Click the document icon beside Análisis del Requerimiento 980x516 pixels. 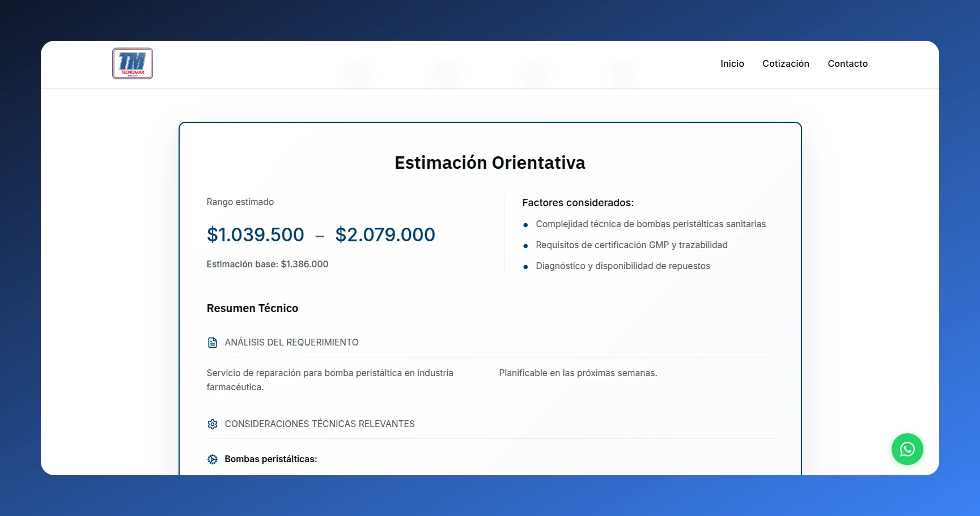click(x=213, y=343)
